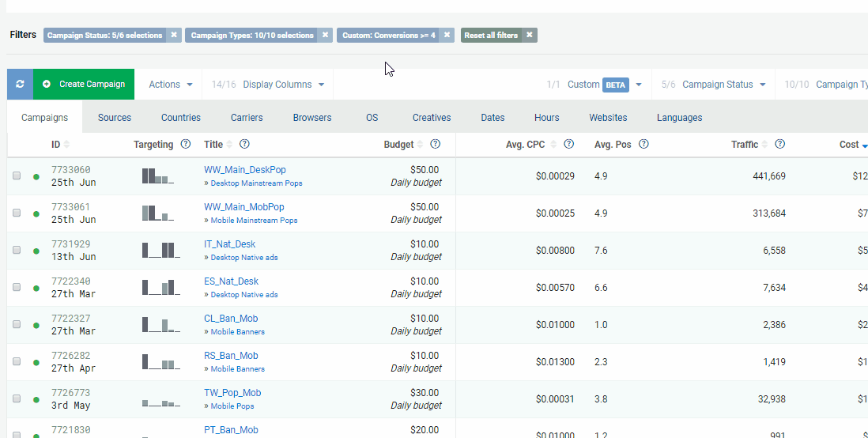Open the Title column help icon

244,144
